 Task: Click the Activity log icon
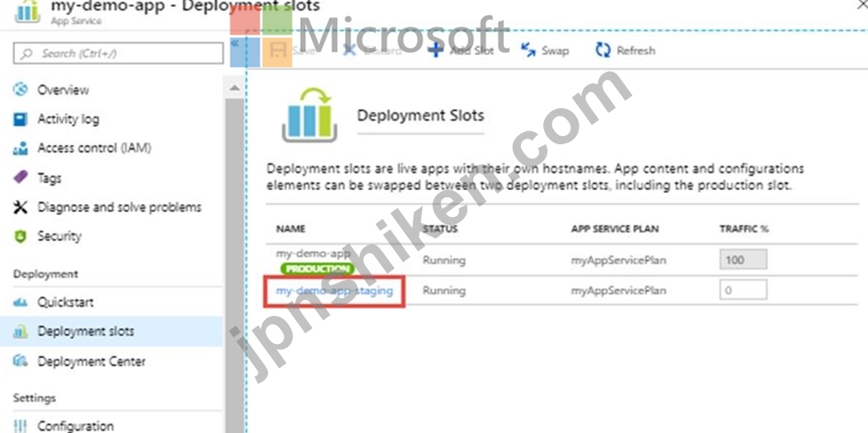(20, 119)
